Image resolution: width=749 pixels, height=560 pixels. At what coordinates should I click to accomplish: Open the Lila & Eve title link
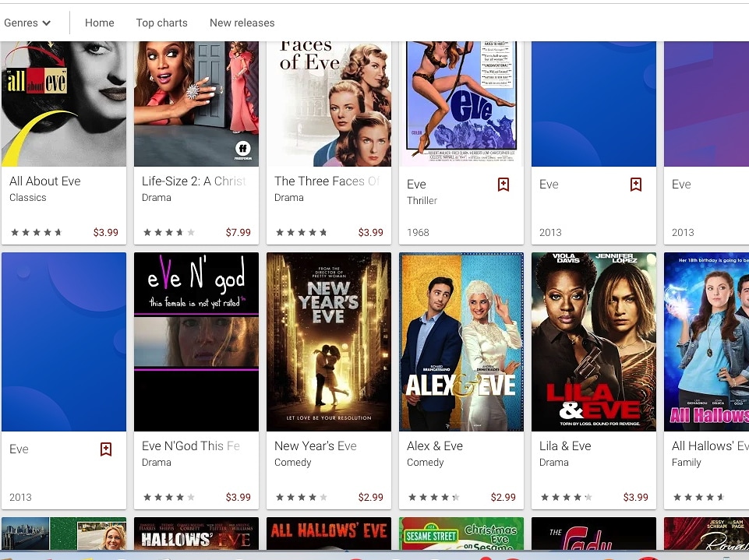(565, 446)
